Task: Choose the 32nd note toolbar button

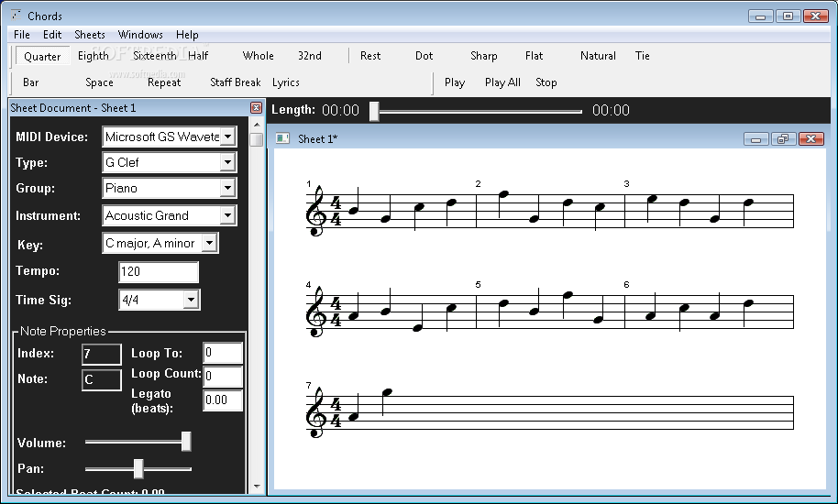Action: click(x=310, y=56)
